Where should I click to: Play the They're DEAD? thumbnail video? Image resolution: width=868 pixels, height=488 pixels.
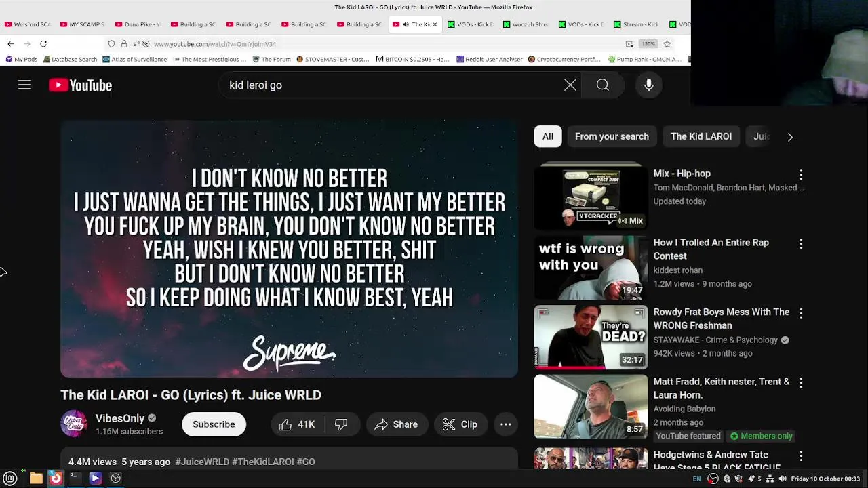tap(591, 337)
